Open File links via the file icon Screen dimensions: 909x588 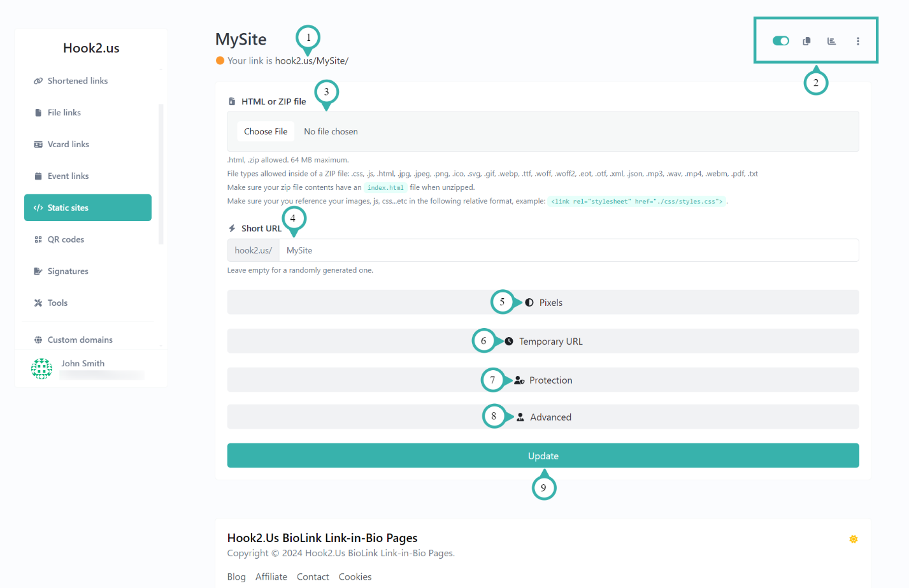pos(39,112)
